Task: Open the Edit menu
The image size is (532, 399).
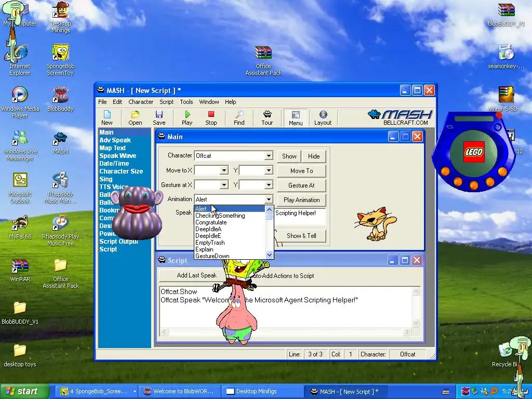Action: click(117, 102)
